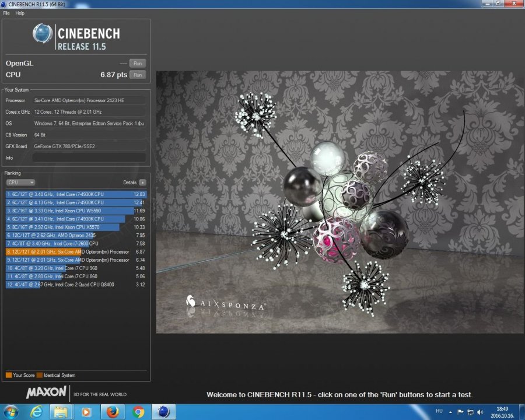Select highlighted orange row 8 scoring 6.87

tap(76, 251)
